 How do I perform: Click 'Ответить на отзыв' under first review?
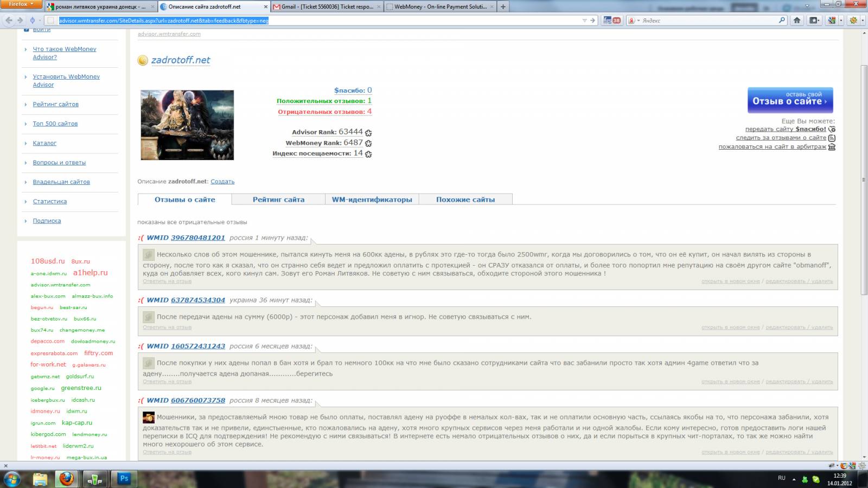pos(167,281)
